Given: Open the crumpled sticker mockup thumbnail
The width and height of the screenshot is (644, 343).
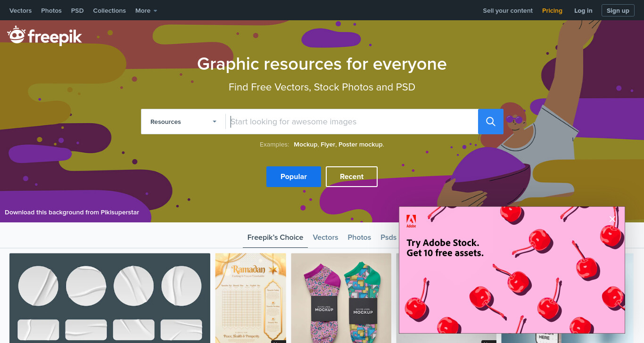Looking at the screenshot, I should pyautogui.click(x=110, y=298).
